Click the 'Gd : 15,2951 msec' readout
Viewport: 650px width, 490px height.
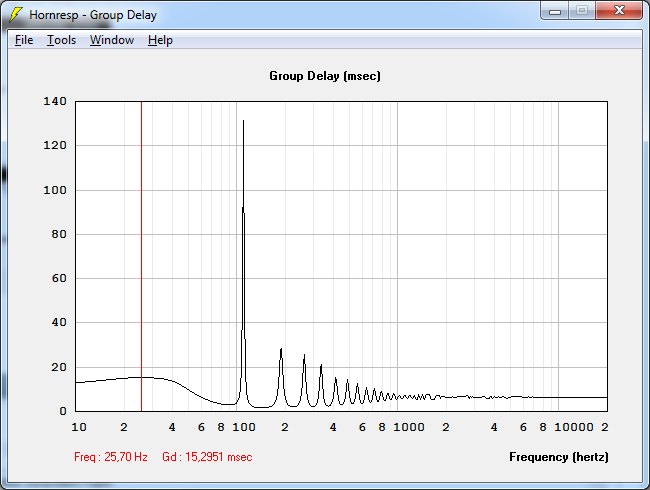pos(207,457)
